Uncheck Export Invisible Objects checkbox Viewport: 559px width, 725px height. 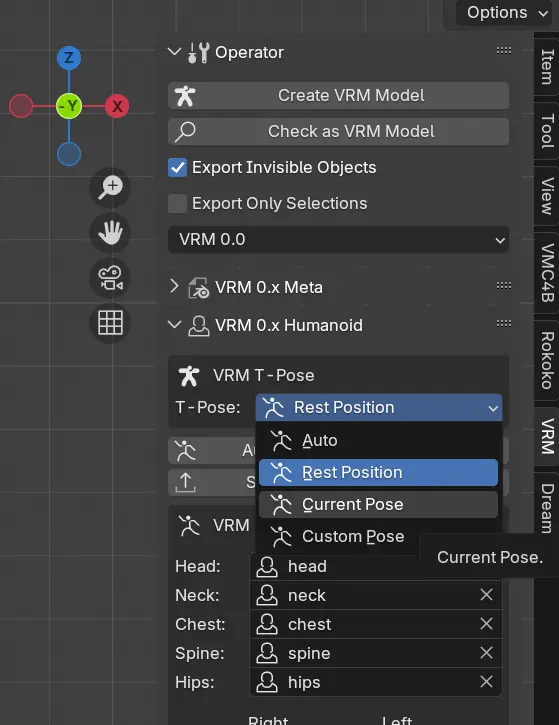pos(178,167)
